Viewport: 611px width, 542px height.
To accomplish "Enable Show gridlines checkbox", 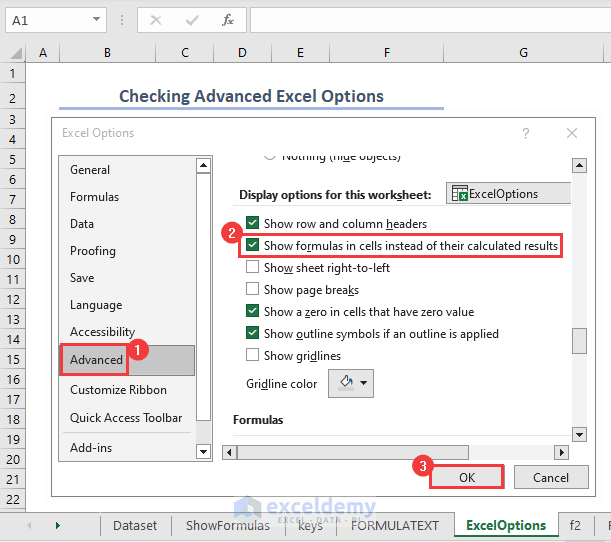I will pyautogui.click(x=253, y=355).
